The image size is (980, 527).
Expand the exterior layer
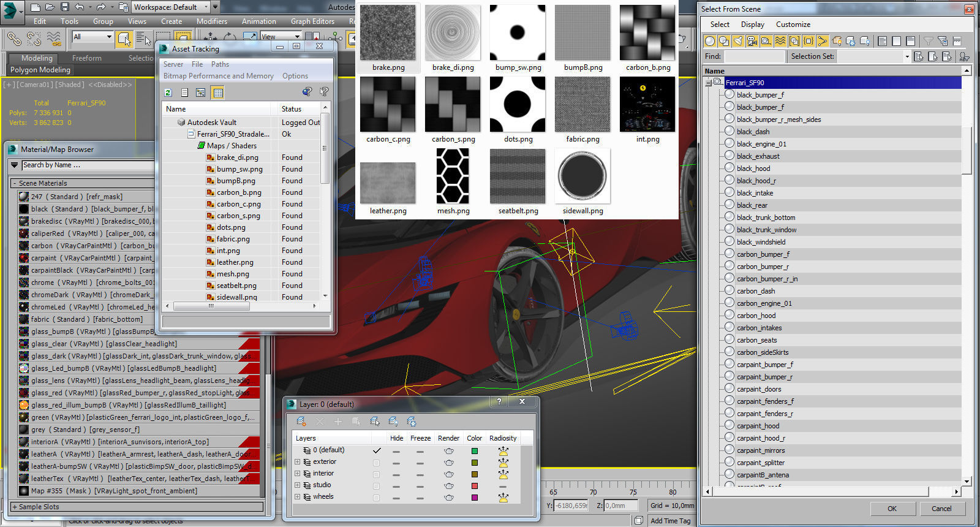point(298,462)
